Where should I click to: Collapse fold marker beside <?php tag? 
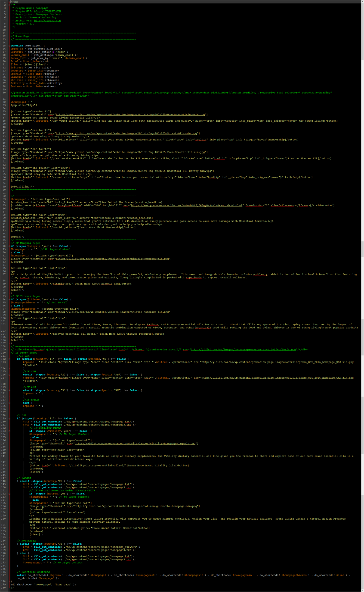[9, 2]
